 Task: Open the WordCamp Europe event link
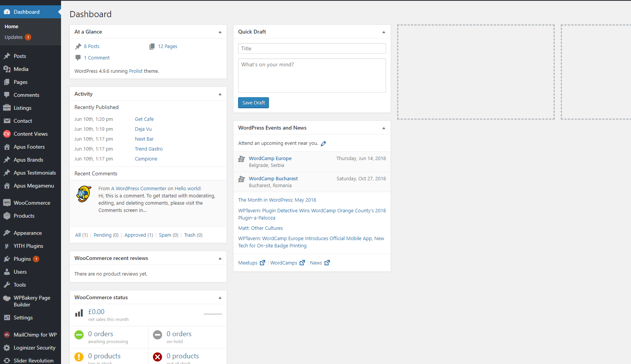point(270,159)
